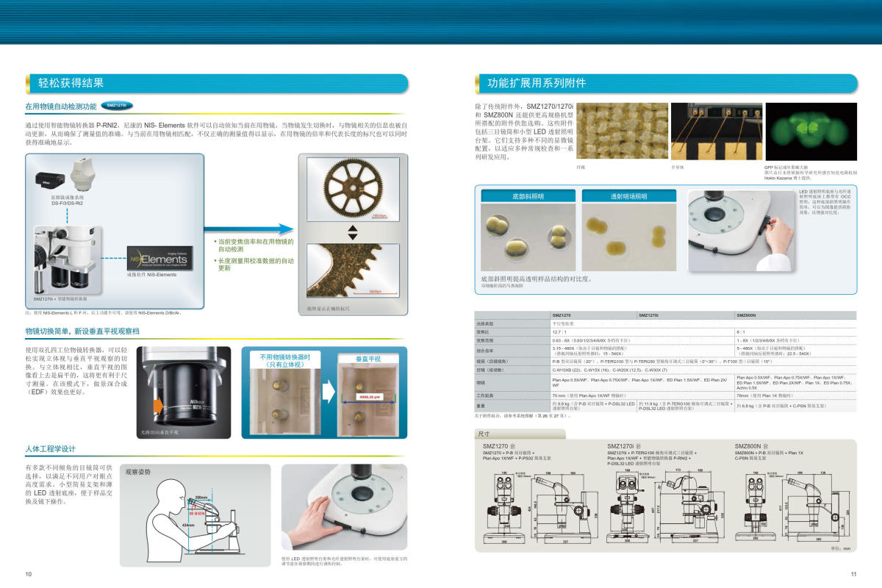Open the green GFP brain image
Viewport: 882px width, 588px height.
pyautogui.click(x=811, y=133)
